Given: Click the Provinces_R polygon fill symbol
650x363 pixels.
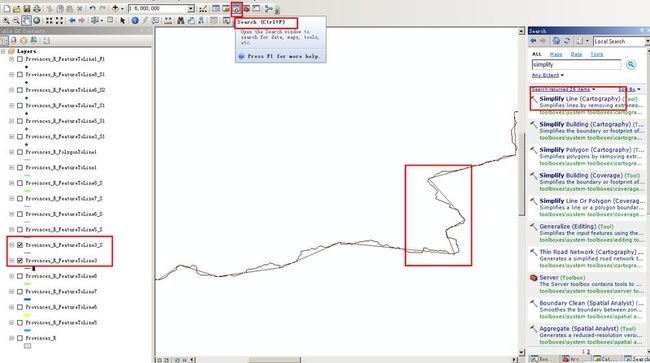Looking at the screenshot, I should [x=27, y=346].
